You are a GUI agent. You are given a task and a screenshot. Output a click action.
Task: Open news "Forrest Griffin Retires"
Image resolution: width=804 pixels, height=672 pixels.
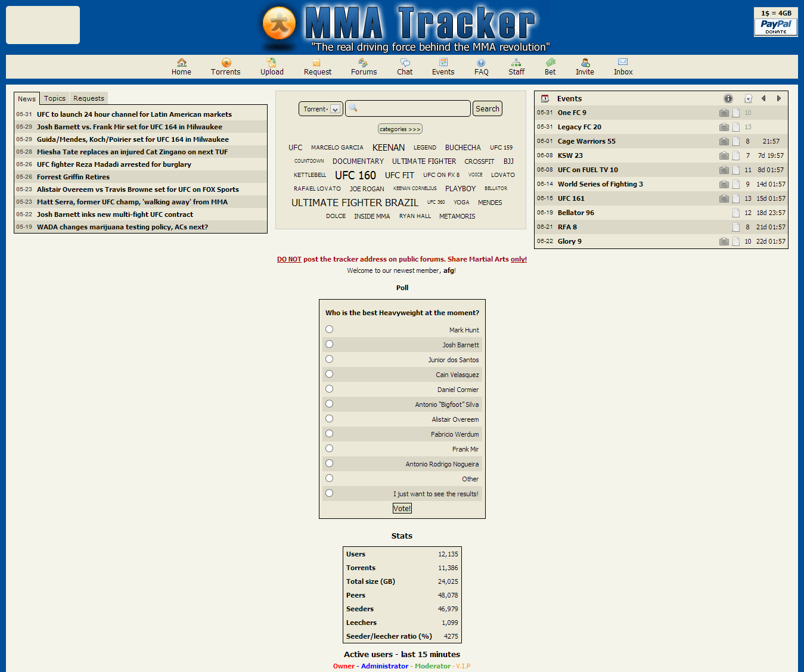[73, 177]
